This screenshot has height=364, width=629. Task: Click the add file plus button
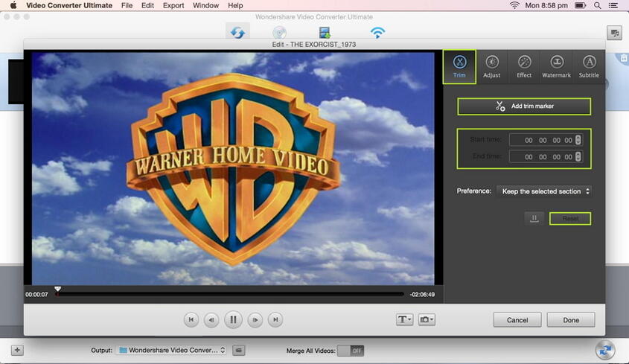tap(17, 350)
